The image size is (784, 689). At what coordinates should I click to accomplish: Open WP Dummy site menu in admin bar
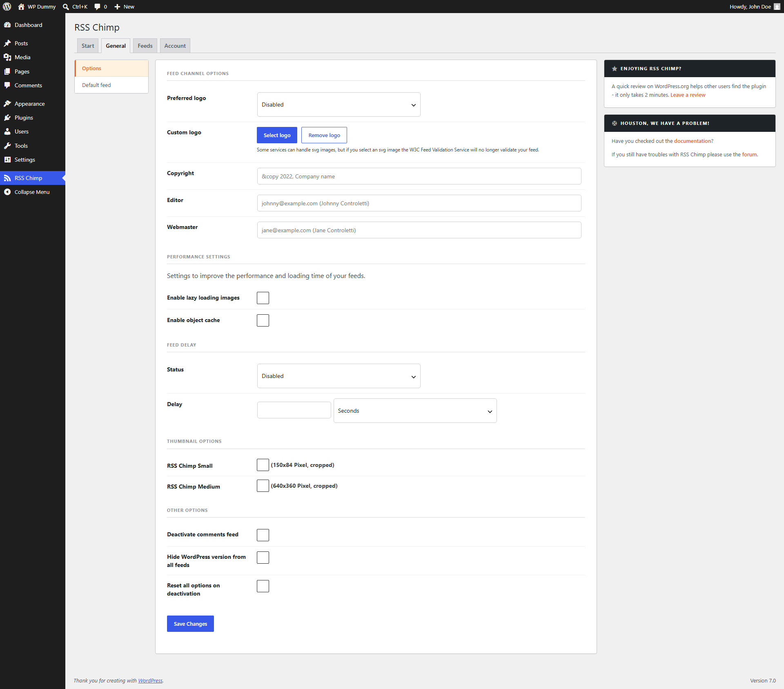coord(37,7)
